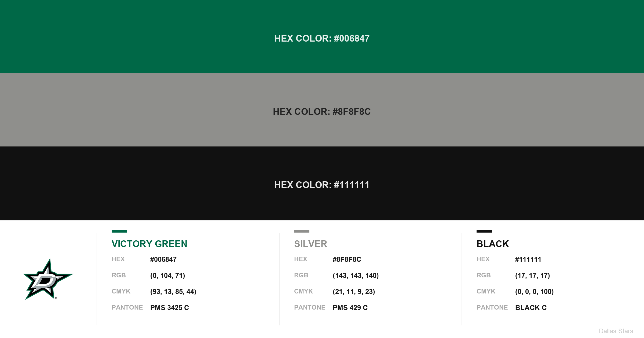Click the PANTONE label in Victory Green column
This screenshot has height=338, width=644.
pyautogui.click(x=127, y=307)
